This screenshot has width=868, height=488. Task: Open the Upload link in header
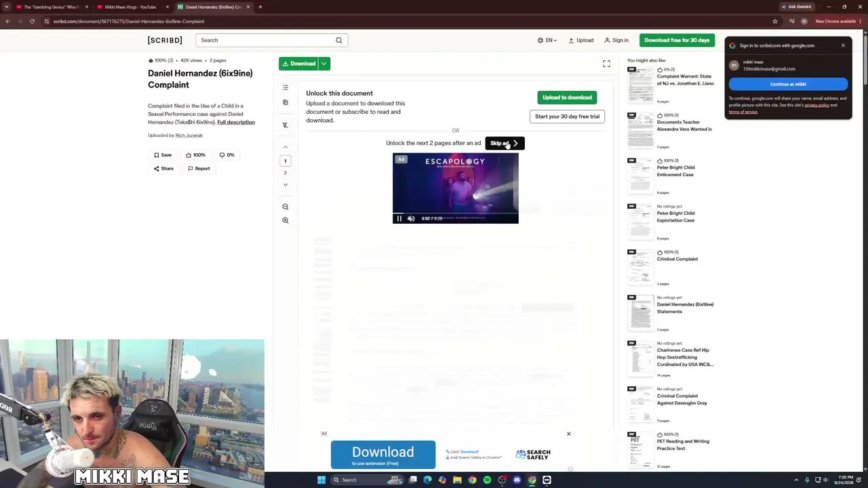coord(581,40)
